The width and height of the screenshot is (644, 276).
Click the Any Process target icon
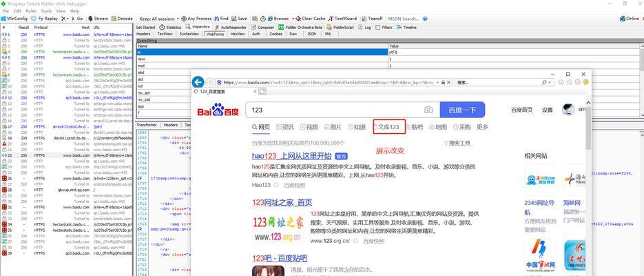(x=184, y=19)
